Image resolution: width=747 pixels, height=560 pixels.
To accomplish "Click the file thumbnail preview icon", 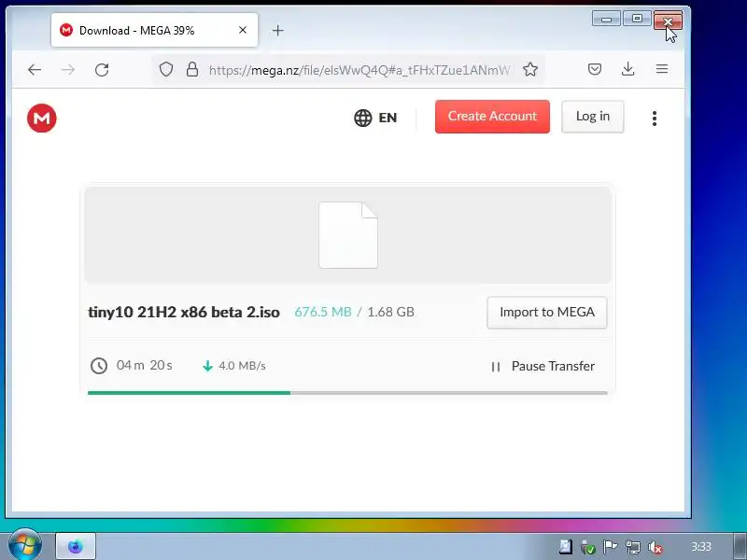I will pyautogui.click(x=348, y=235).
